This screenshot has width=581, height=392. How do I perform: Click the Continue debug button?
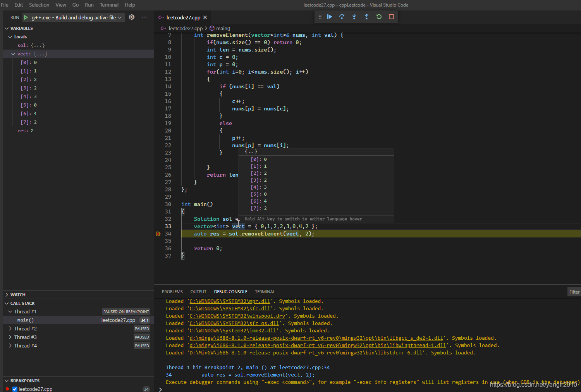click(x=329, y=17)
